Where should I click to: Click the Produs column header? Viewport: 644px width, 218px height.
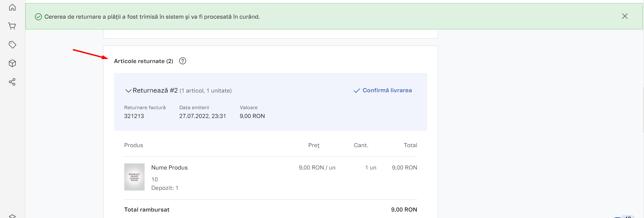[x=134, y=145]
